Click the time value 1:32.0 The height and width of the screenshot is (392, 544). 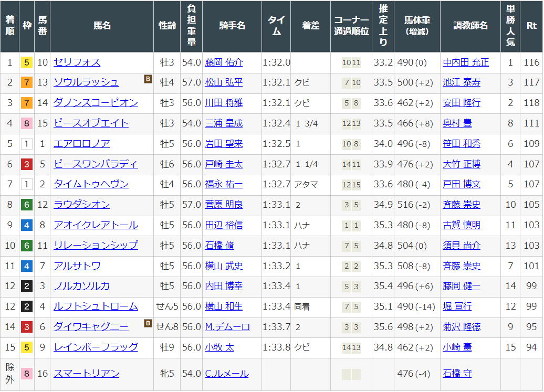click(277, 62)
